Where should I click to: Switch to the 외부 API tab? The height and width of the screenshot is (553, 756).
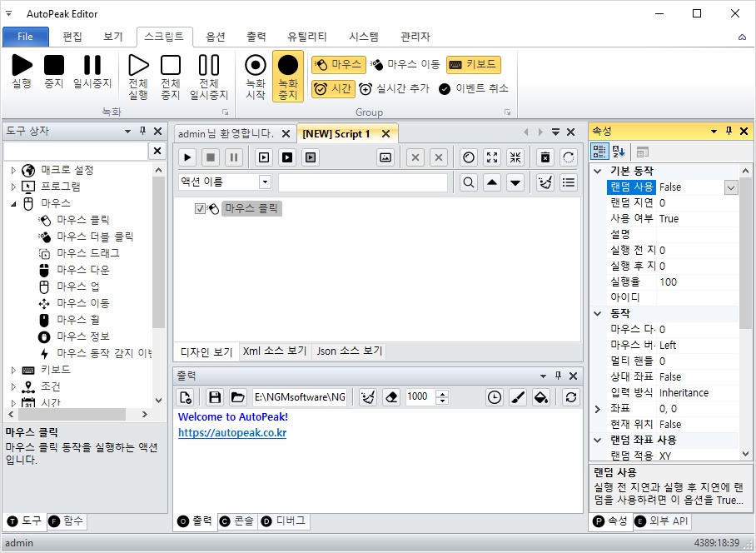[x=662, y=521]
